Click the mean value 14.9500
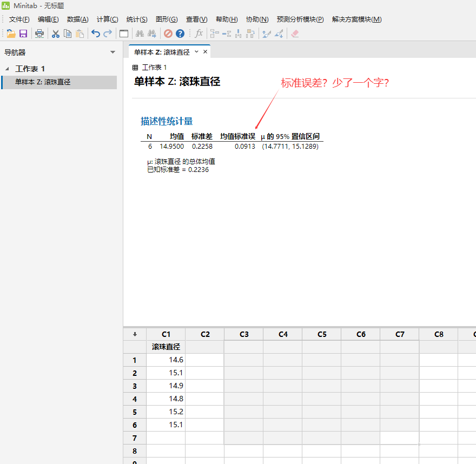Viewport: 476px width, 464px height. (171, 147)
